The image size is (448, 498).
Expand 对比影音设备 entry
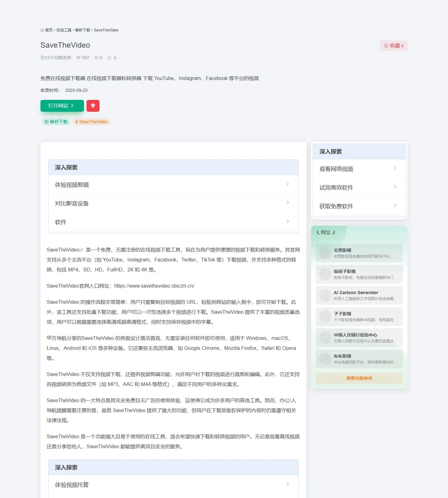[x=173, y=203]
